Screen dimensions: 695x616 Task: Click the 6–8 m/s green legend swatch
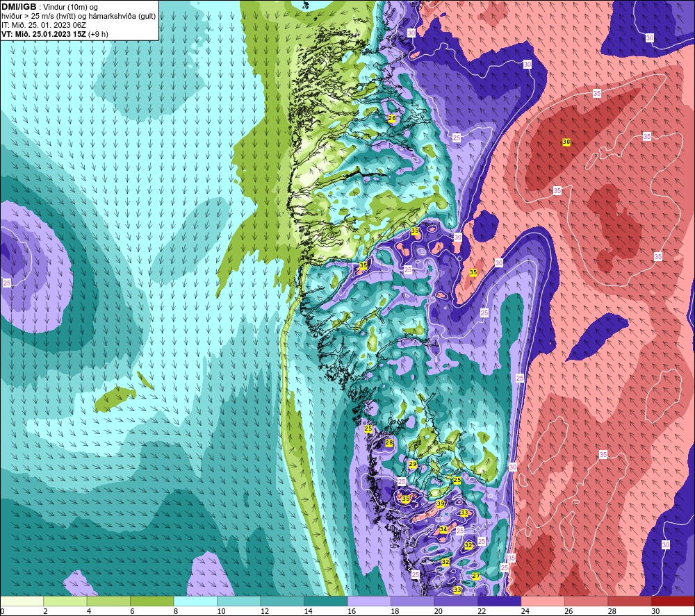pos(152,601)
